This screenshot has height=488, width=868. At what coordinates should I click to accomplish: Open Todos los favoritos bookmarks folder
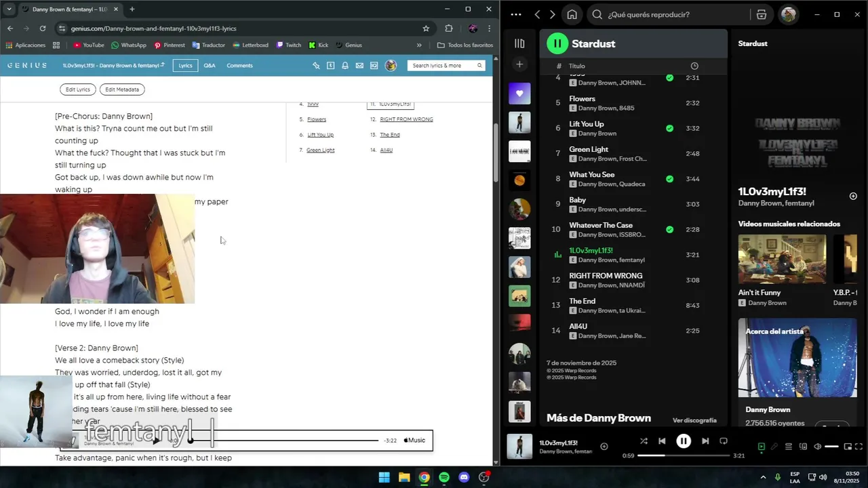pyautogui.click(x=465, y=45)
